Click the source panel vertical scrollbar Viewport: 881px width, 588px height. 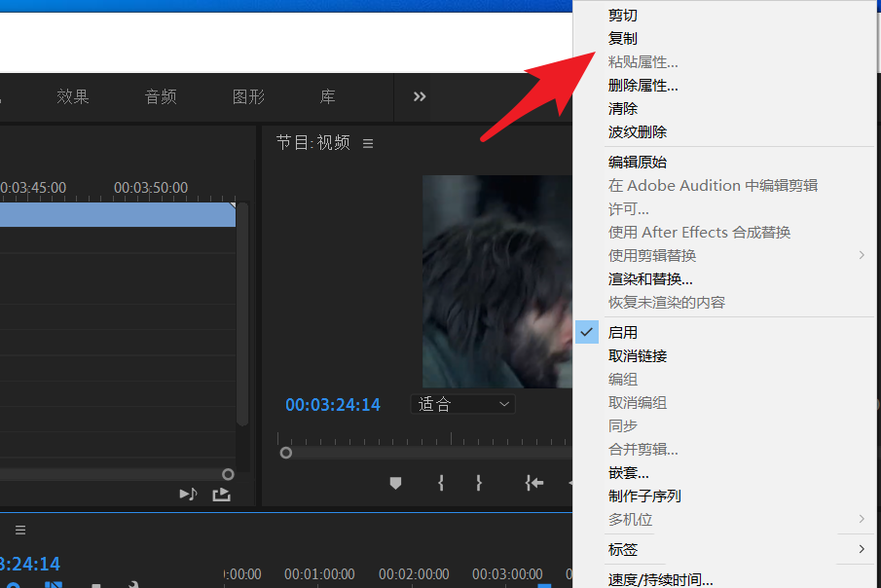tap(242, 314)
